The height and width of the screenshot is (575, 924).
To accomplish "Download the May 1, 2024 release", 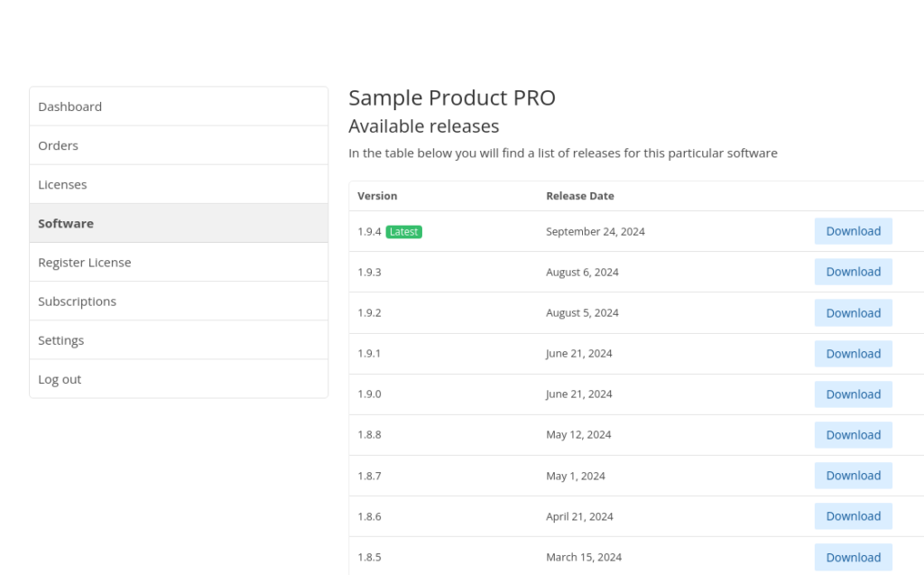I will click(x=853, y=475).
